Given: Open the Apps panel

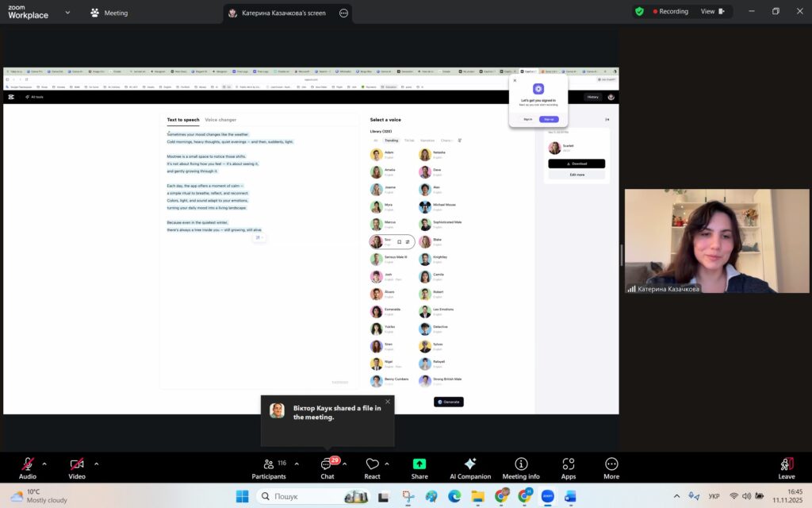Looking at the screenshot, I should pyautogui.click(x=568, y=465).
